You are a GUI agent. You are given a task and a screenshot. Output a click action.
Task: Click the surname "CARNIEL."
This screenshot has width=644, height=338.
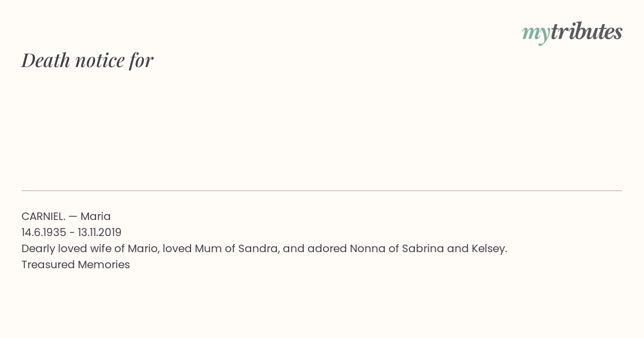pos(43,216)
